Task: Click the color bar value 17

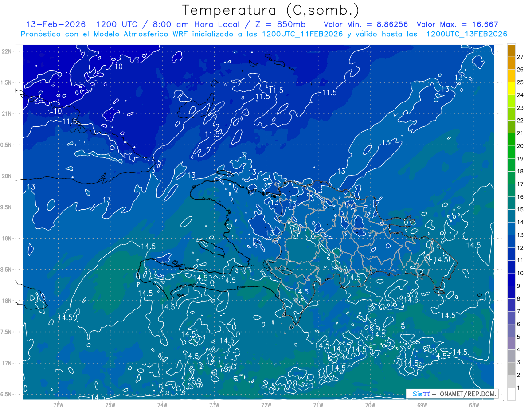Action: (520, 184)
